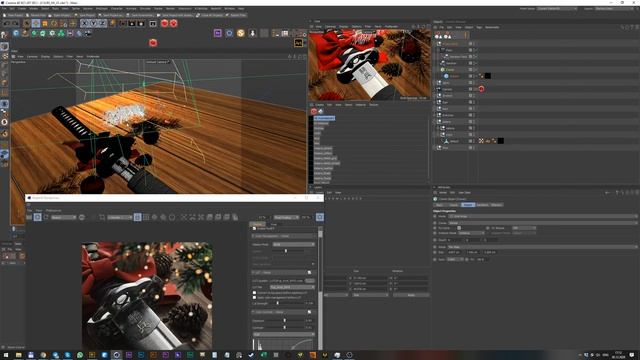Adjust the LUT Strength slider
640x360 pixels.
[x=278, y=303]
